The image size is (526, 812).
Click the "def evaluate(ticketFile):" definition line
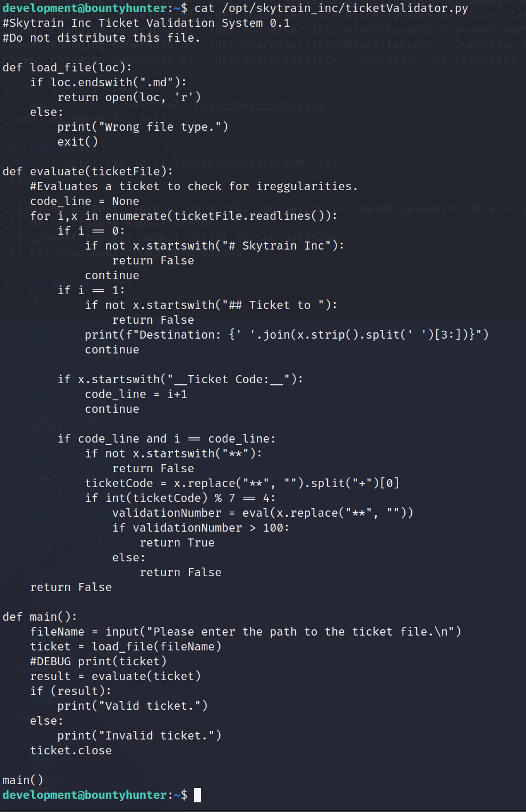pos(87,171)
